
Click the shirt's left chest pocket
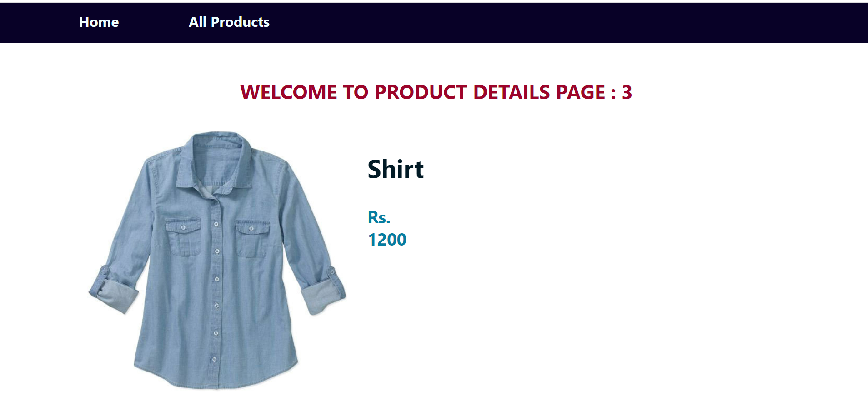tap(183, 237)
